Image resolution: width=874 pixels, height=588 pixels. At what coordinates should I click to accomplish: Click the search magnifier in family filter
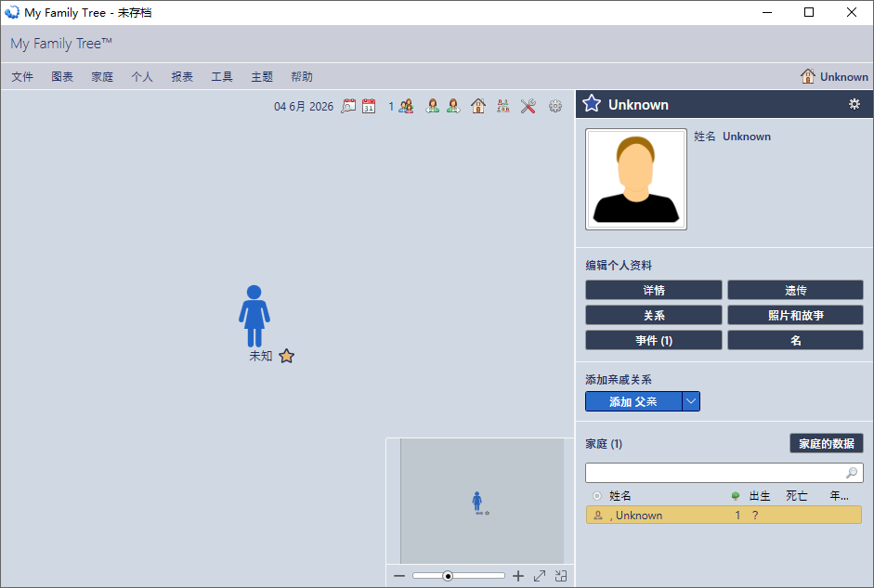(x=852, y=473)
